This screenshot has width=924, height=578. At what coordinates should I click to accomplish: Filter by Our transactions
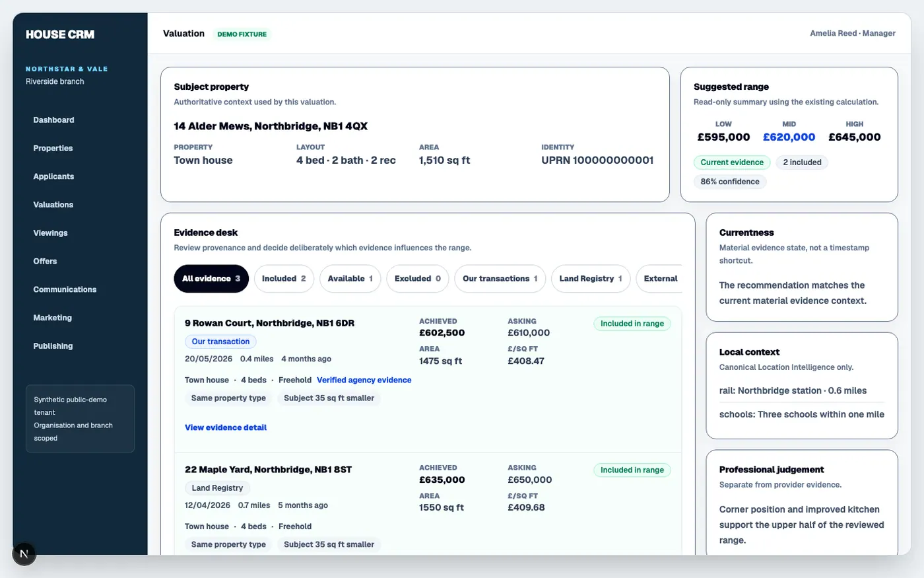500,279
